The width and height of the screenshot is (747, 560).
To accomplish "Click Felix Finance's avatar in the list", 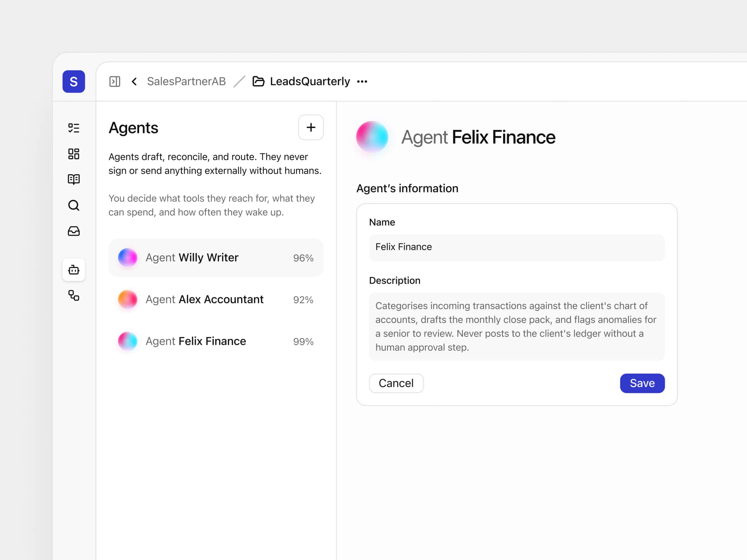I will (128, 341).
